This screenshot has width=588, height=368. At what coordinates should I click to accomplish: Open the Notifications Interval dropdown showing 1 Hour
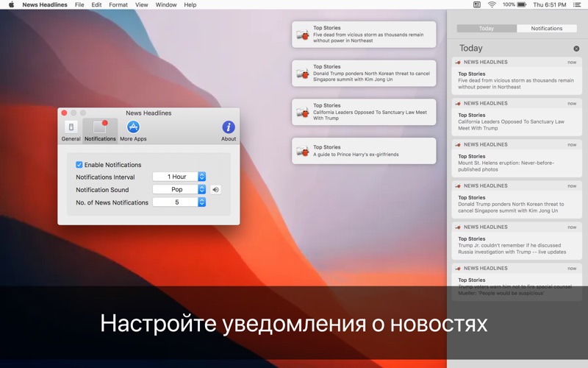[x=179, y=177]
